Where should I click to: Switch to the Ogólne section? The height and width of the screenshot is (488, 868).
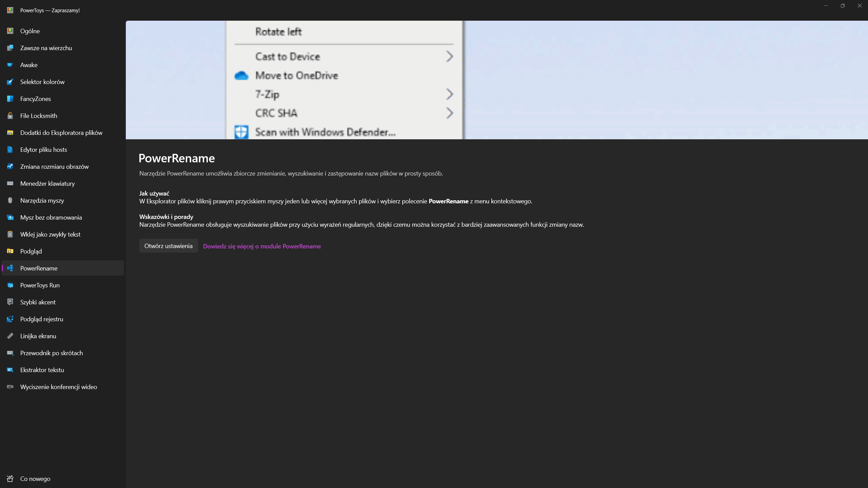click(29, 31)
